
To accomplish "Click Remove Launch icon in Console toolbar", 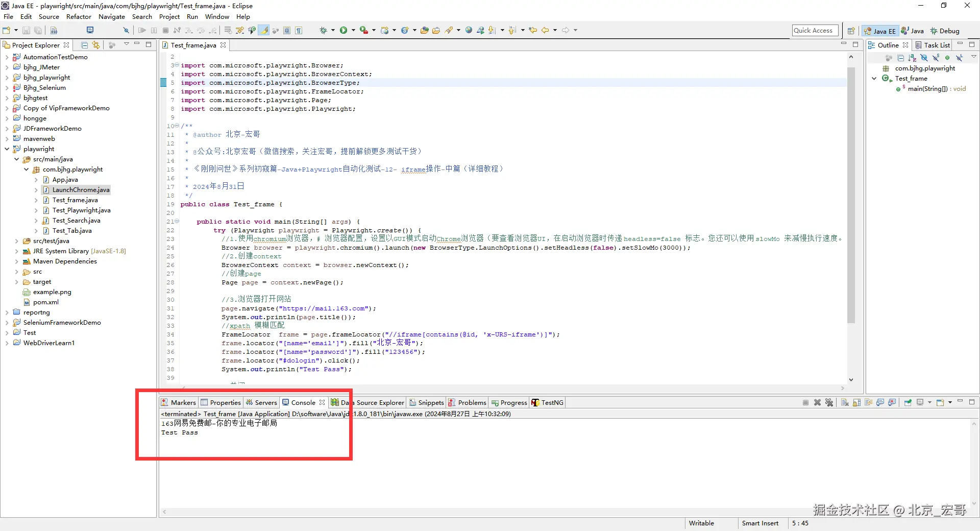I will click(x=817, y=402).
